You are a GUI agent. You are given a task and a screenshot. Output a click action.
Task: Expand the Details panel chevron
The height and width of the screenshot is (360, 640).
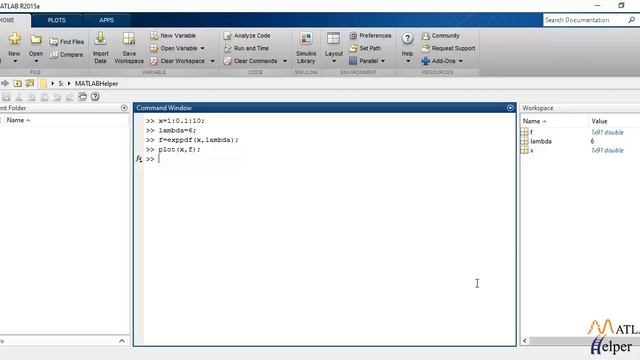[122, 340]
